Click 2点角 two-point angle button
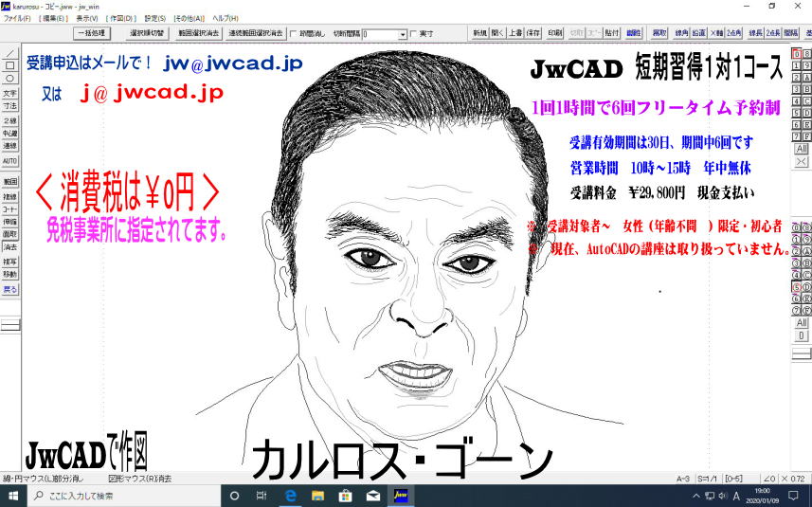Viewport: 812px width, 507px height. pos(733,33)
